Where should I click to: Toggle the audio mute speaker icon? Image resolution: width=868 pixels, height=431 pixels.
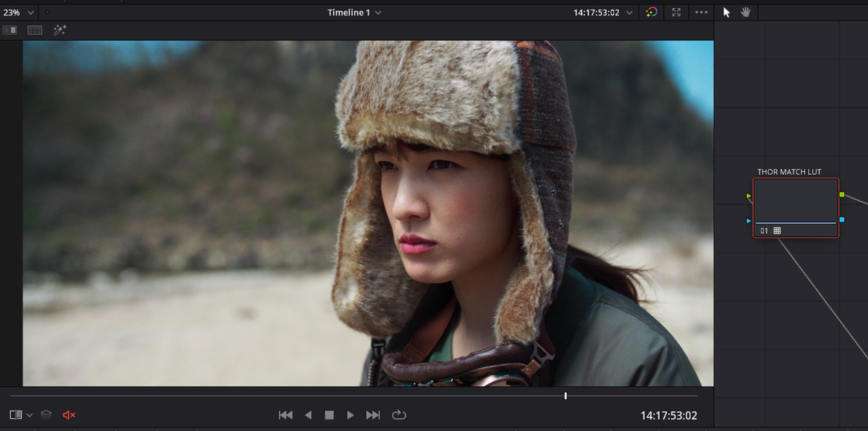[x=68, y=415]
